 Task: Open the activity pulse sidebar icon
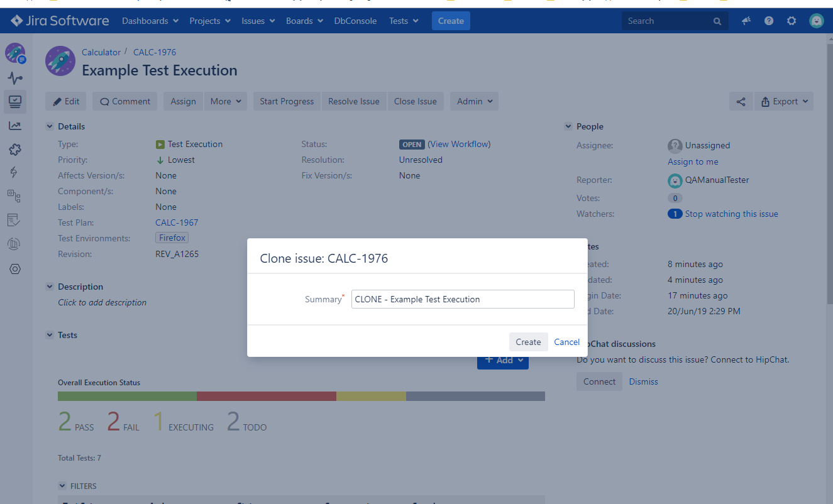[x=15, y=79]
